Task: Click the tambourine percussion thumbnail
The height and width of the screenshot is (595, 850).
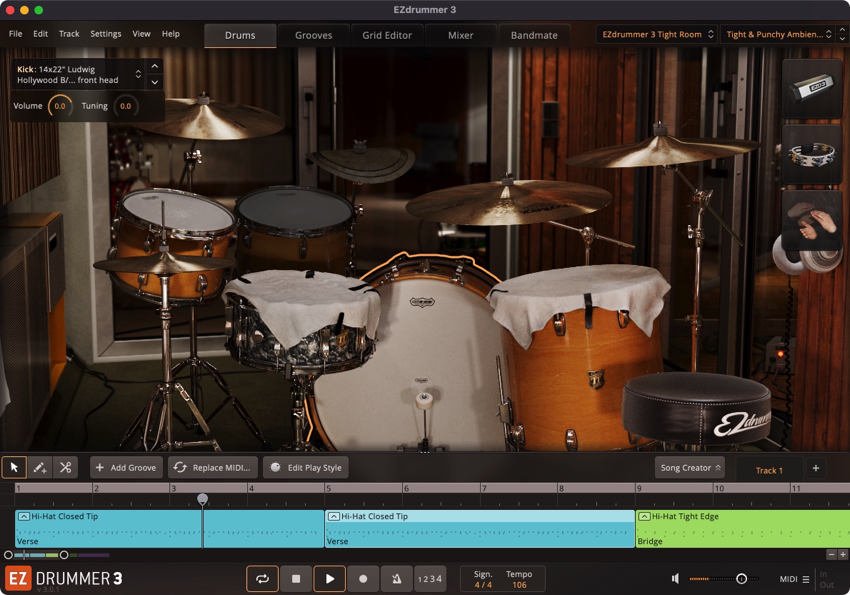Action: click(x=812, y=155)
